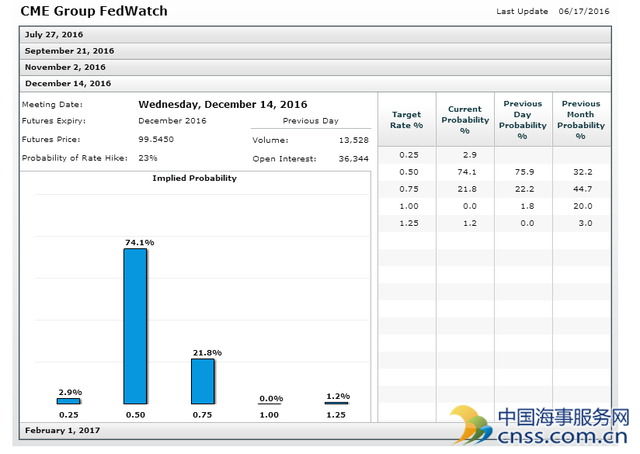Expand the July 27, 2016 meeting section
Viewport: 640px width, 454px height.
click(x=315, y=35)
